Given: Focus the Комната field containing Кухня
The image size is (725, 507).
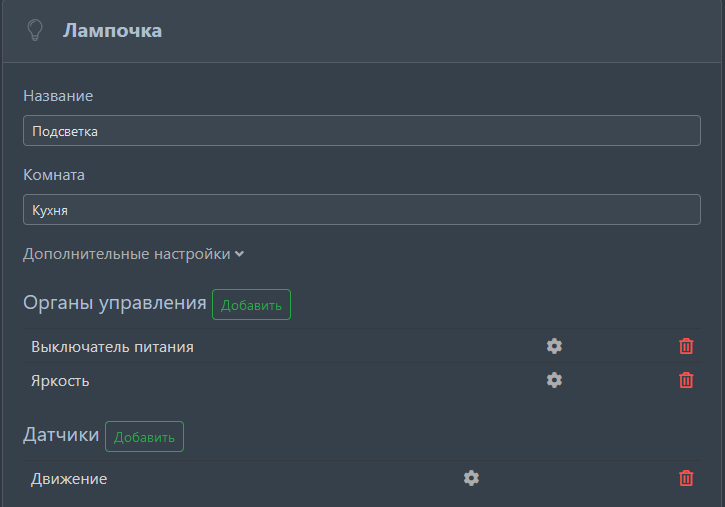Looking at the screenshot, I should pyautogui.click(x=361, y=210).
